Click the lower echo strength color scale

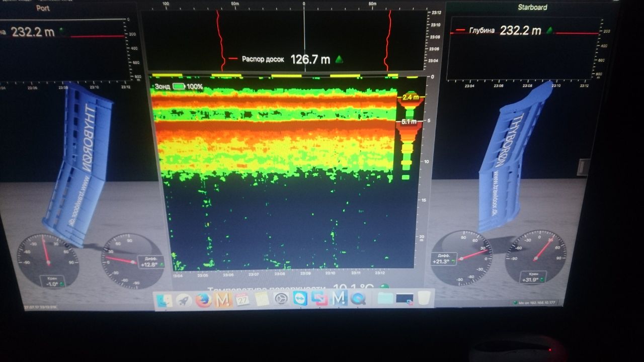point(408,152)
